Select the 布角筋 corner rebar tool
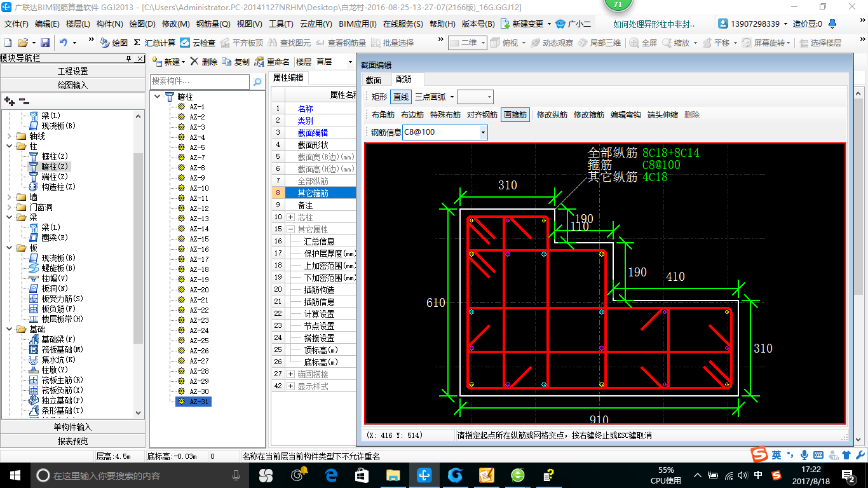Viewport: 868px width, 488px height. pos(383,115)
